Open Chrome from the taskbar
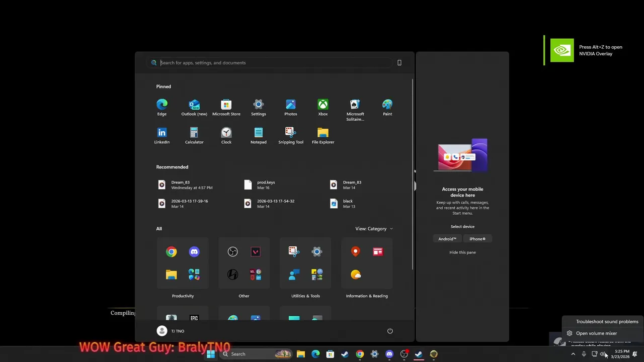Screen dimensions: 644x362 coord(360,354)
